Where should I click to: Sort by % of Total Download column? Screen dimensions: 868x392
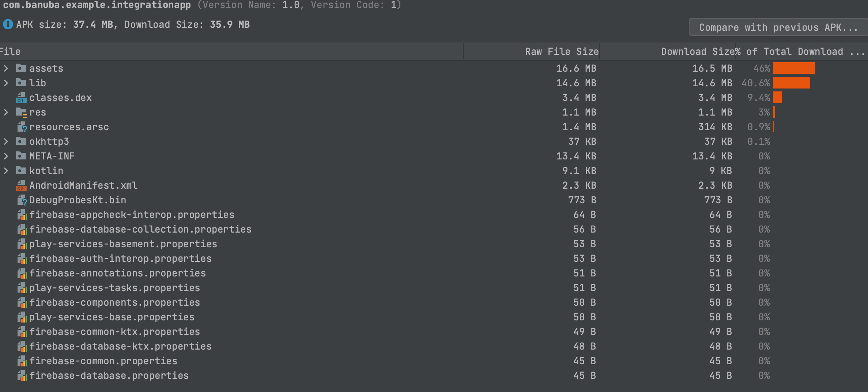(802, 52)
